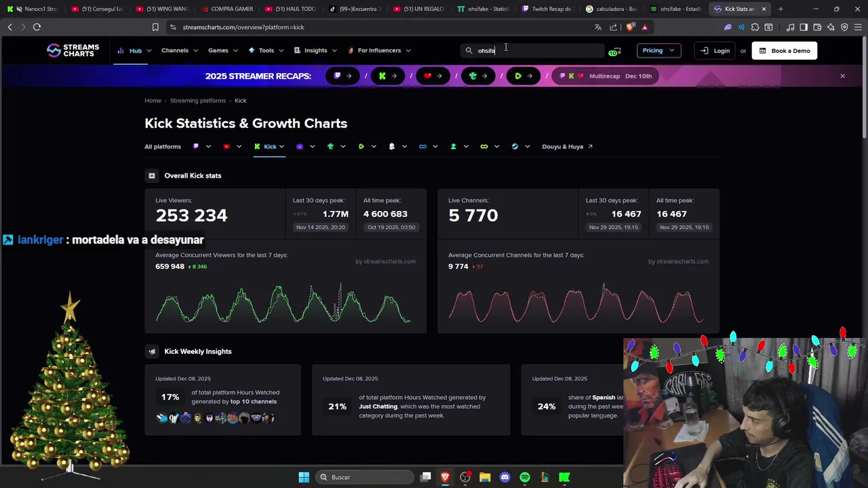868x488 pixels.
Task: Open YouTube recap in recaps banner
Action: click(x=433, y=76)
